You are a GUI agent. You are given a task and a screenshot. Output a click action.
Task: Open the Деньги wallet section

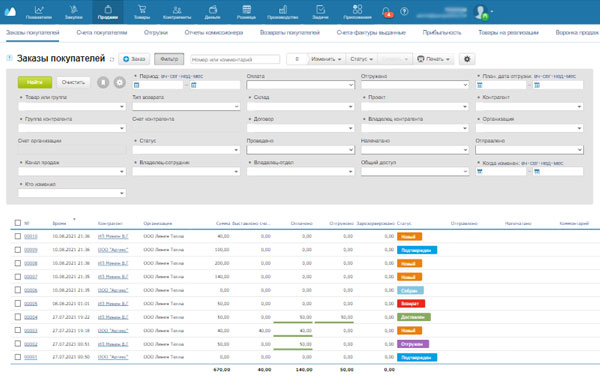[212, 12]
